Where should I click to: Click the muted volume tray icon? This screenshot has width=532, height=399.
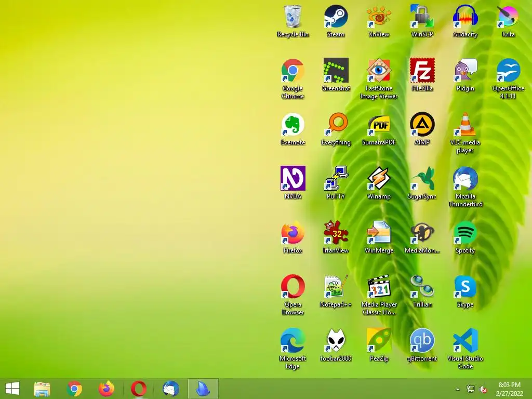pos(483,389)
